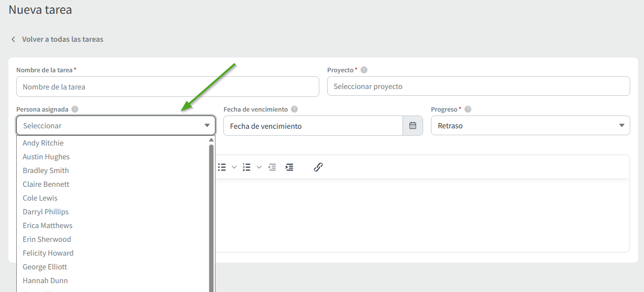Pick George Elliott from the dropdown list
Viewport: 644px width, 292px height.
[x=45, y=267]
